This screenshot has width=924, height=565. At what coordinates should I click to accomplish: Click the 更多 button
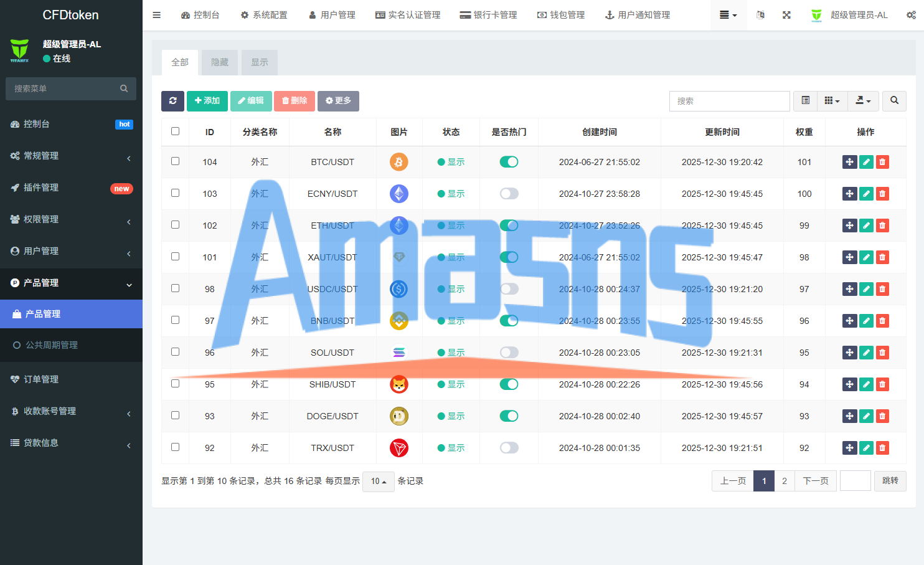[338, 101]
